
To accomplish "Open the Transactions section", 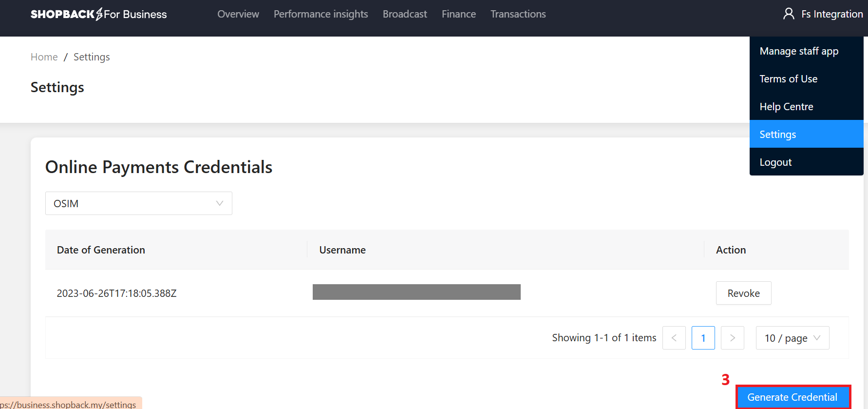I will pyautogui.click(x=518, y=14).
